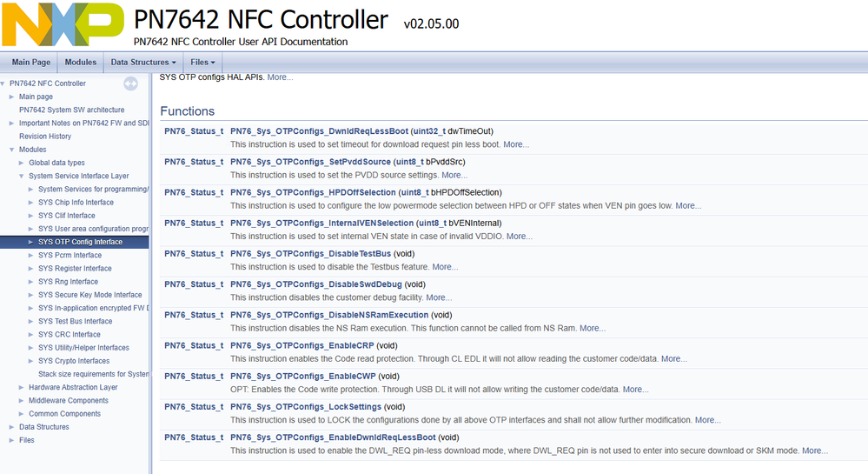Collapse the PN7642 NFC Controller tree root

3,83
